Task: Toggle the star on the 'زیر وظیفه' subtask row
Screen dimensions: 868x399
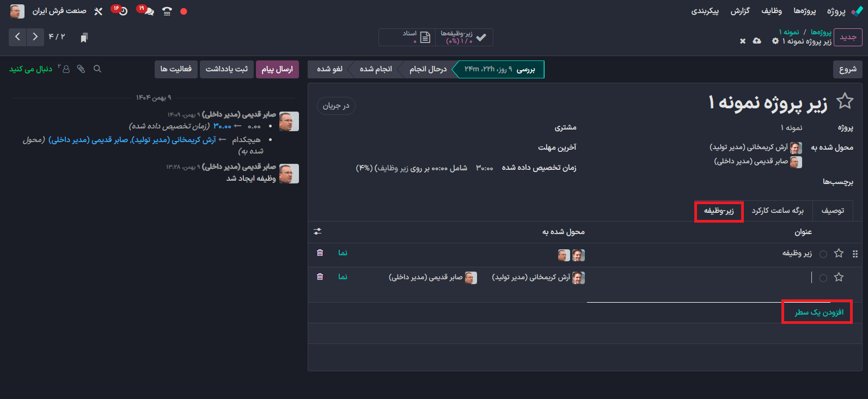Action: (839, 254)
